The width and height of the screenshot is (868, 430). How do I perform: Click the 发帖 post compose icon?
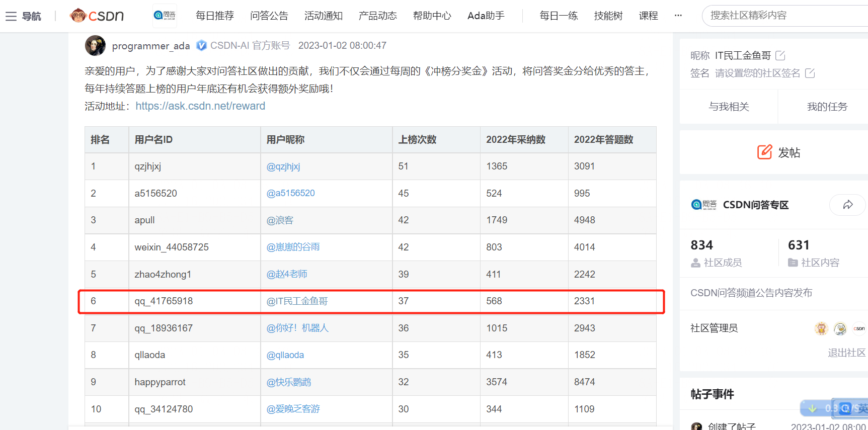pos(765,152)
